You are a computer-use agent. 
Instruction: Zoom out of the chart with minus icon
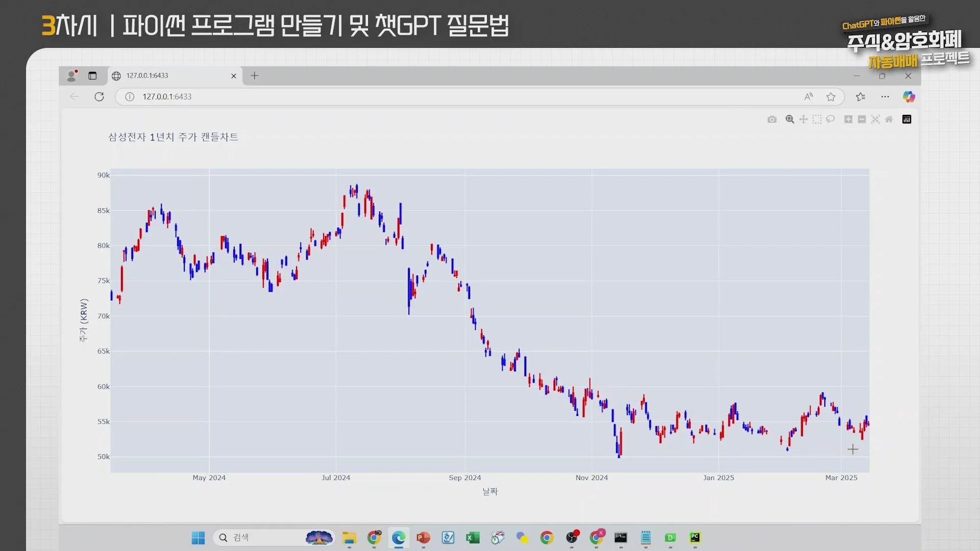[862, 119]
